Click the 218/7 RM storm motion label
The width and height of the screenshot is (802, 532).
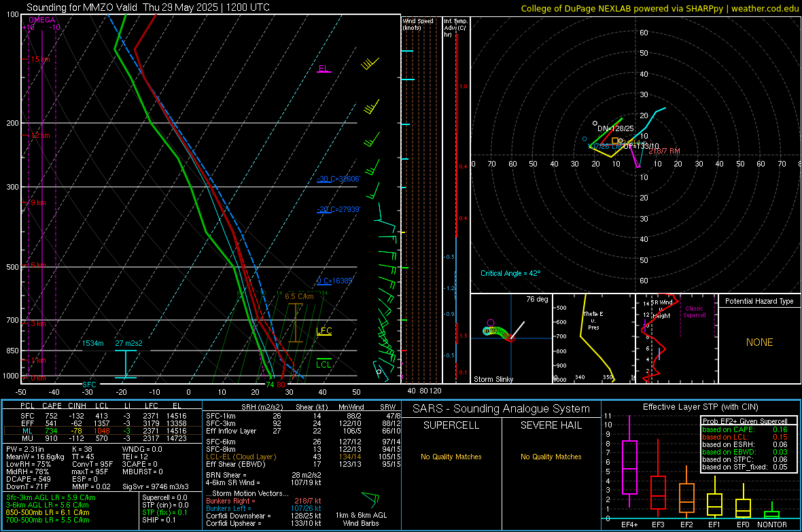(x=665, y=151)
